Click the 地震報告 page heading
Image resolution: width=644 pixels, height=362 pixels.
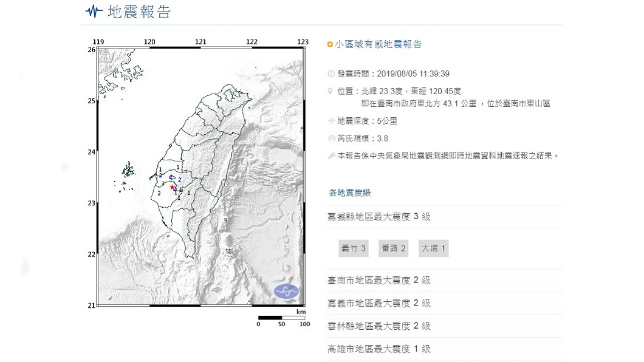[x=139, y=12]
